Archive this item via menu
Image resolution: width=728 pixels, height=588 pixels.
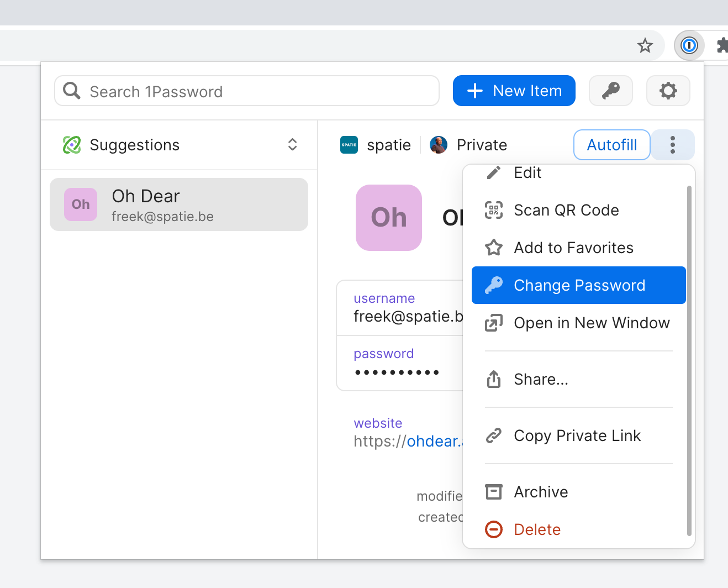(579, 492)
